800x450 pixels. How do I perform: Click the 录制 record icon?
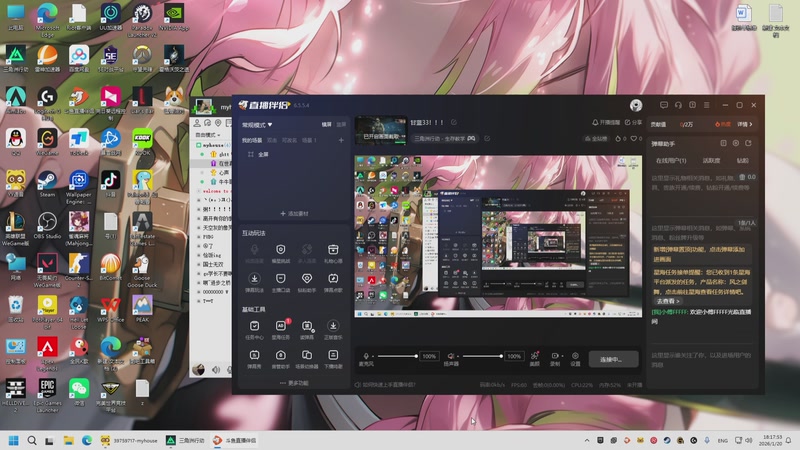[x=555, y=358]
